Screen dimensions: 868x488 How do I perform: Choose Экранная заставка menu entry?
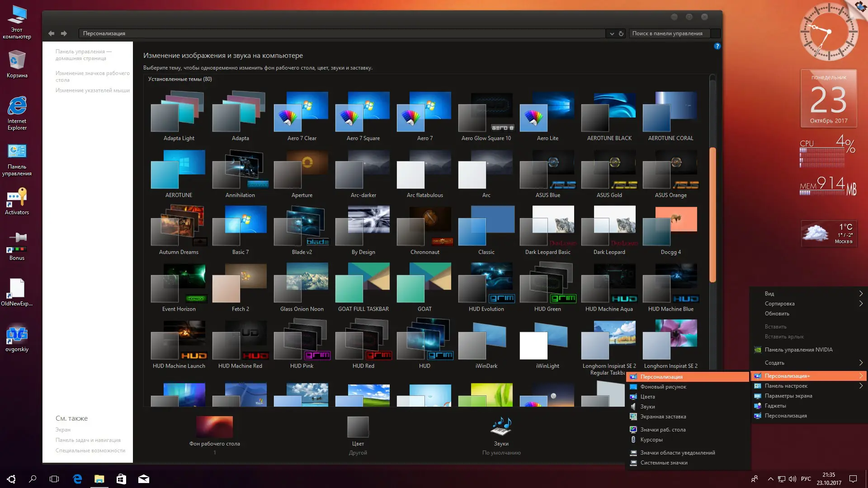663,417
